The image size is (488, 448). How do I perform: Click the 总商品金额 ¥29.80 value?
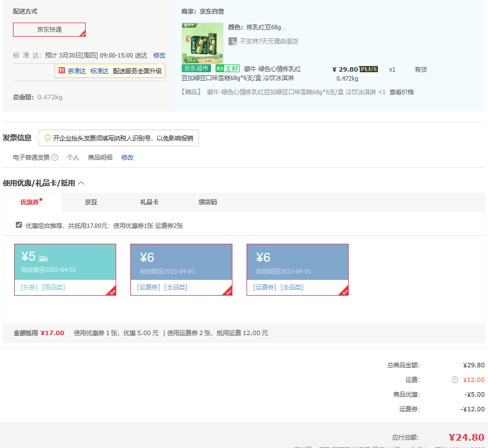[474, 365]
